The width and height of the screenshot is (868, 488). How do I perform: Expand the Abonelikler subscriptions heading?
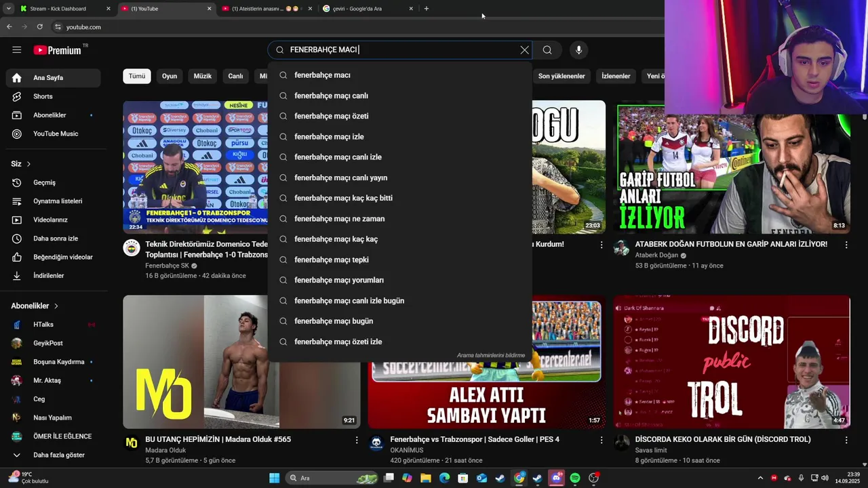(x=35, y=306)
